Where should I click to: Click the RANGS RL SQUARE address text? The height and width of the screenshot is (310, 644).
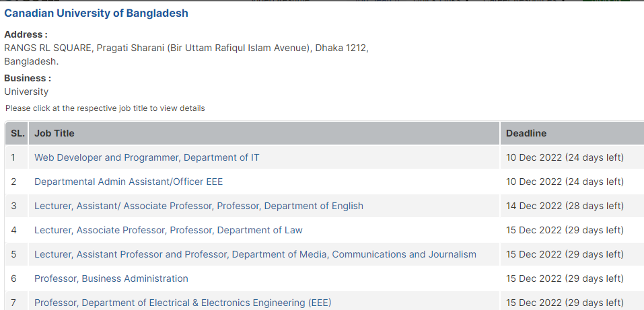[186, 48]
